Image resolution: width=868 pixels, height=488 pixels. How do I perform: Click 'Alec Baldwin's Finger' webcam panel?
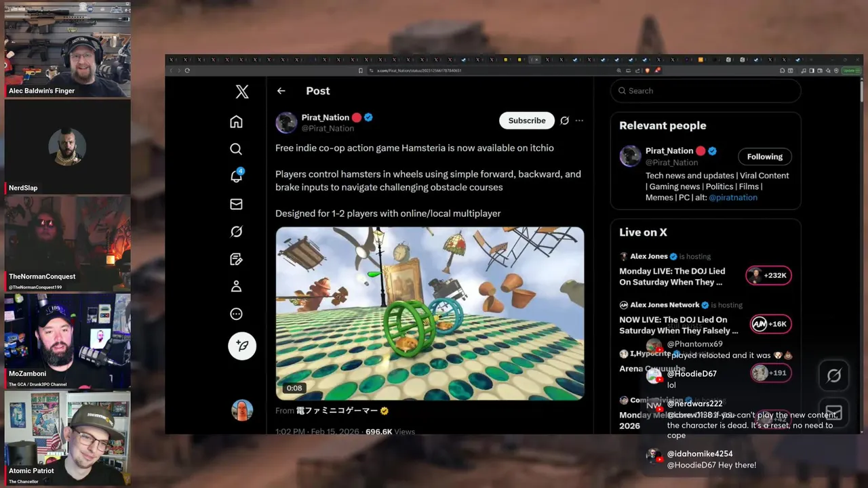(67, 50)
